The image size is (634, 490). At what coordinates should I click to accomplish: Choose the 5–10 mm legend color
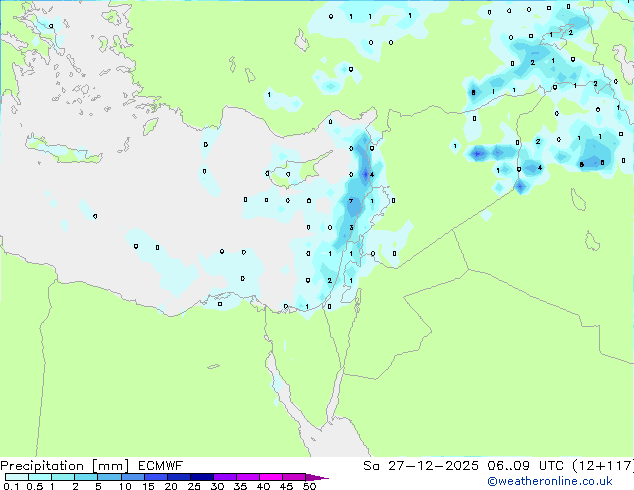[109, 477]
